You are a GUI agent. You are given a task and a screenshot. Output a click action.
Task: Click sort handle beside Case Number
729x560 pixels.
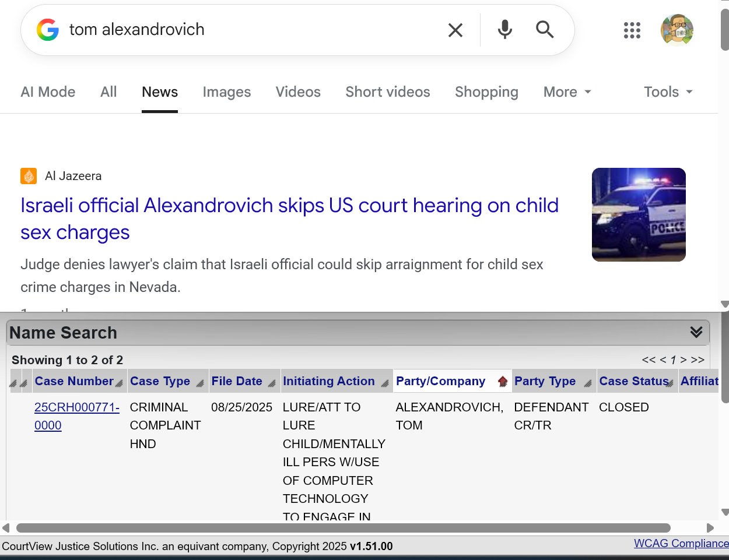click(119, 383)
